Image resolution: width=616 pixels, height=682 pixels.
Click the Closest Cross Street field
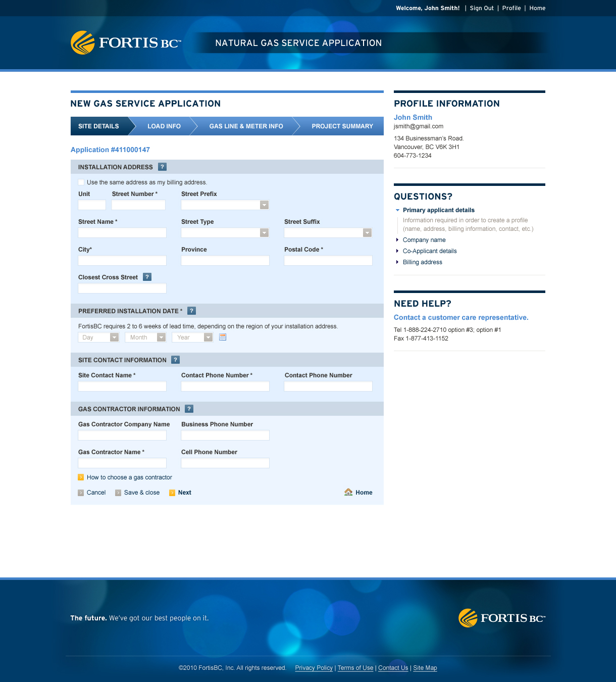tap(122, 288)
